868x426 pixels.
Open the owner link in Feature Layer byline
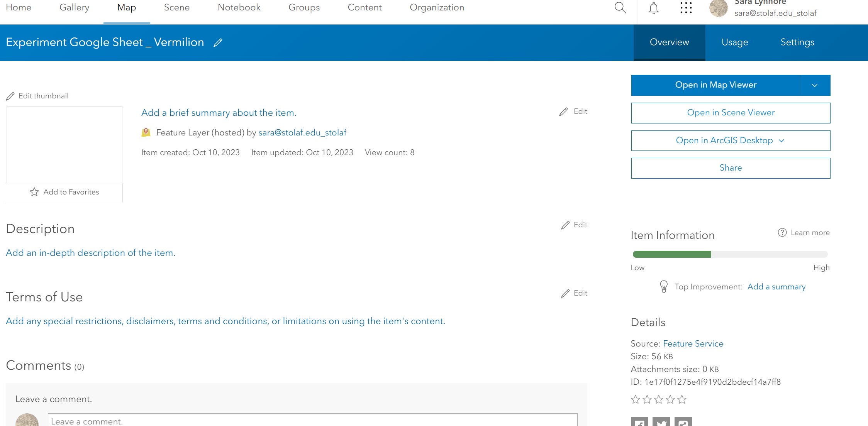(x=302, y=133)
